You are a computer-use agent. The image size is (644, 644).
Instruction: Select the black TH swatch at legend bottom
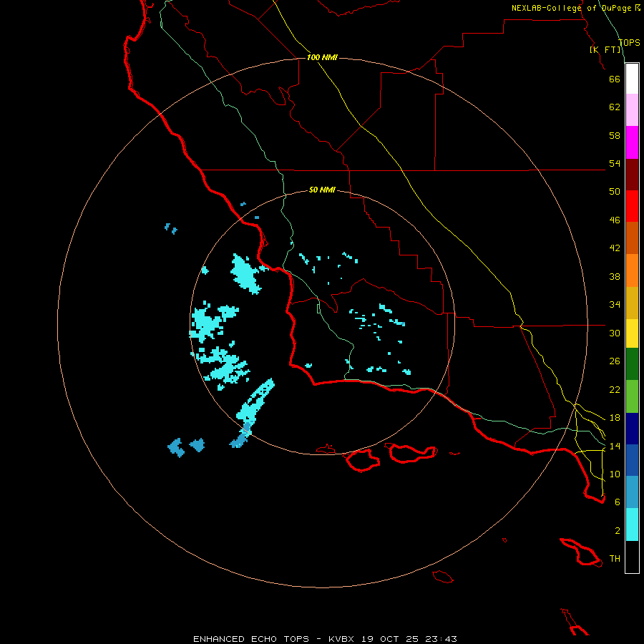coord(632,557)
